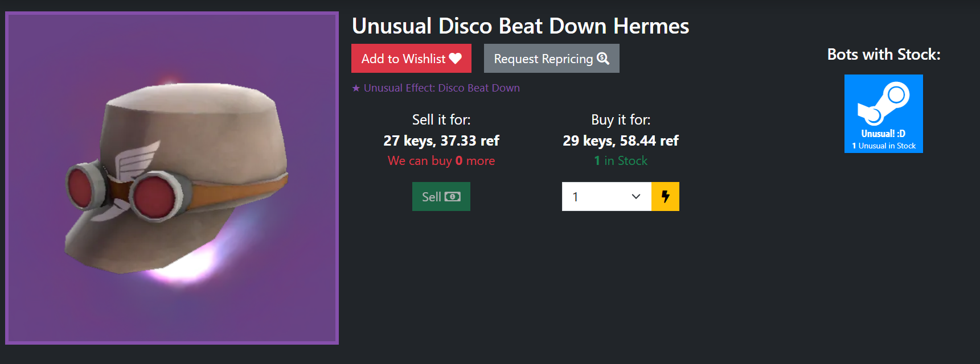This screenshot has width=980, height=364.
Task: Click the chevron arrow of the quantity selector
Action: [x=636, y=197]
